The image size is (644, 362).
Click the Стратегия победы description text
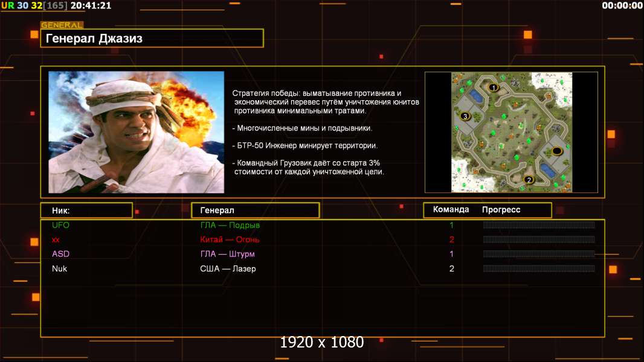[326, 102]
